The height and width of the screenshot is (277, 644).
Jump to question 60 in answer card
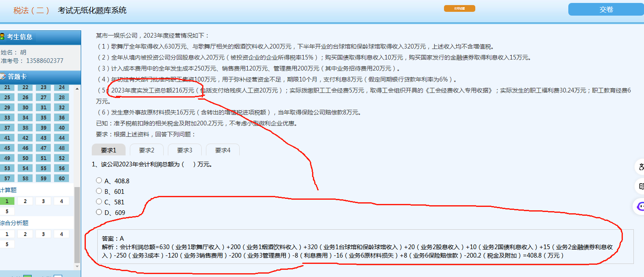click(62, 178)
